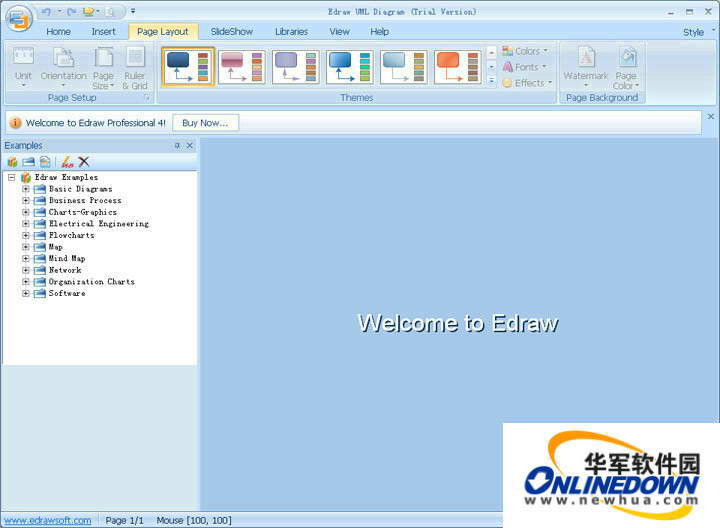Open the Edraw application button
720x528 pixels.
19,18
